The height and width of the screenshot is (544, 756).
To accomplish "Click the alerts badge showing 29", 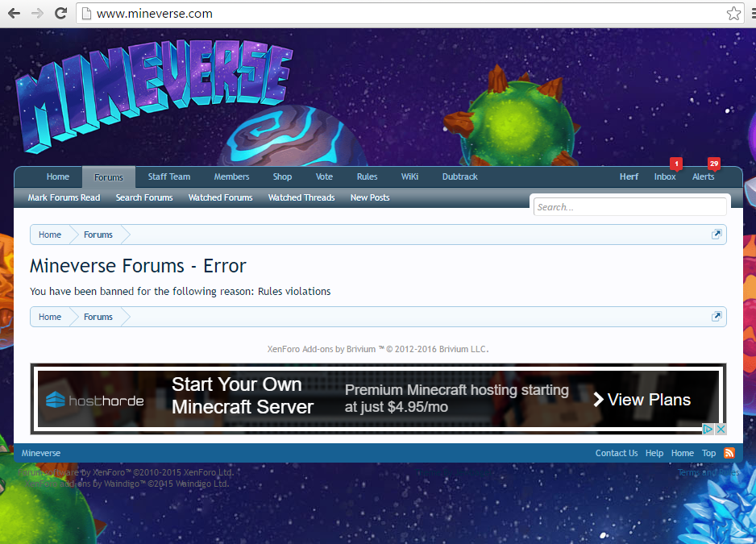I will 714,164.
